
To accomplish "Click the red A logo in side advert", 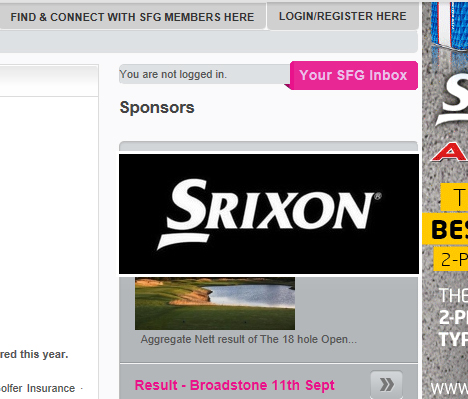I will tap(450, 152).
